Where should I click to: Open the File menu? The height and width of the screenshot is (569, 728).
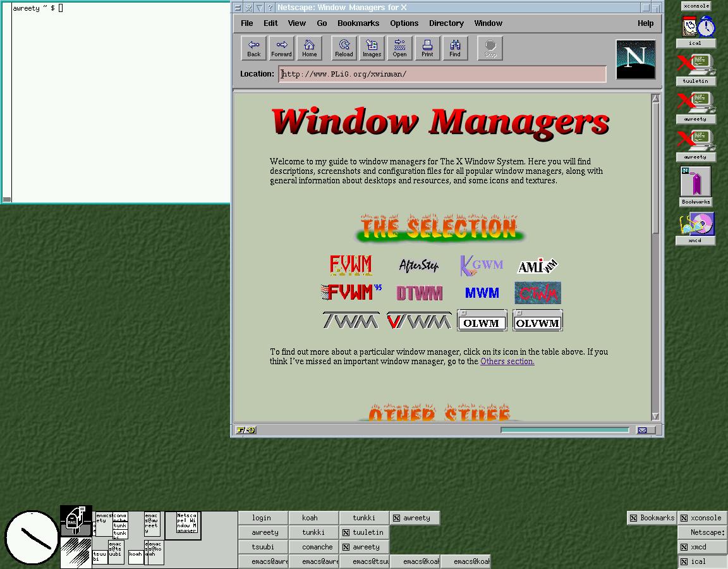tap(247, 23)
